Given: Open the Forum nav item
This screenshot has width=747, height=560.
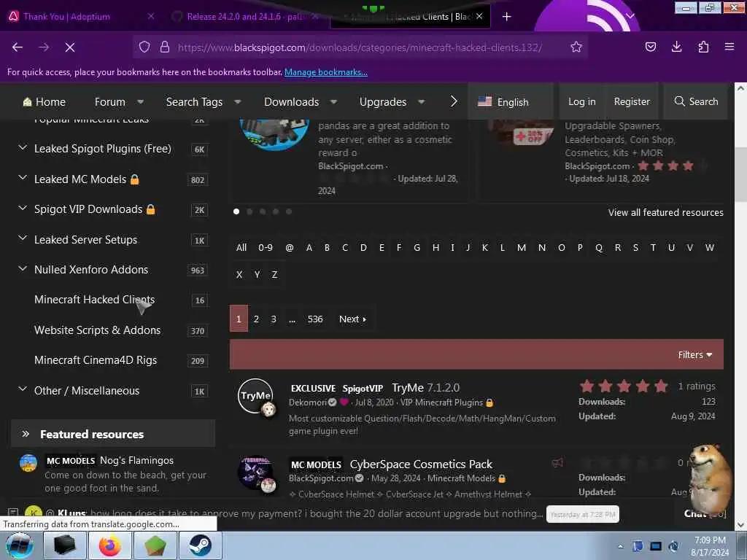Looking at the screenshot, I should [x=109, y=102].
